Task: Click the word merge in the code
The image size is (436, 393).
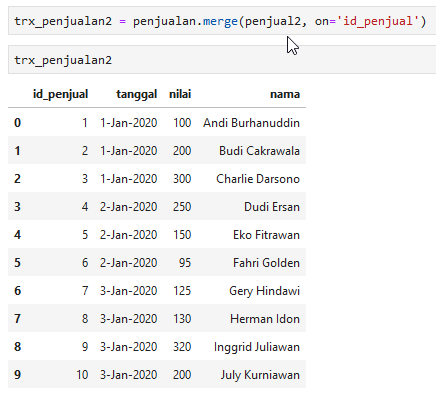Action: coord(220,21)
